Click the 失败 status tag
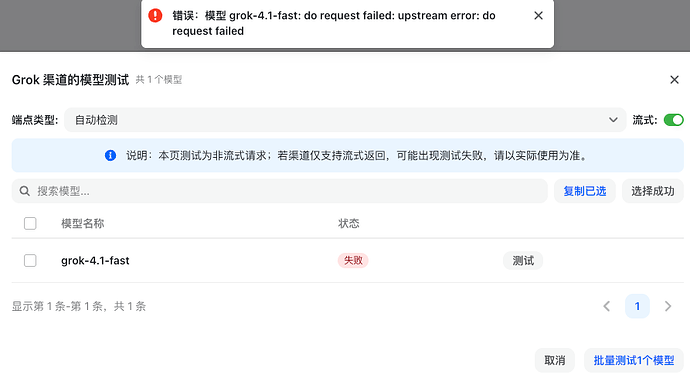Image resolution: width=690 pixels, height=384 pixels. (353, 260)
